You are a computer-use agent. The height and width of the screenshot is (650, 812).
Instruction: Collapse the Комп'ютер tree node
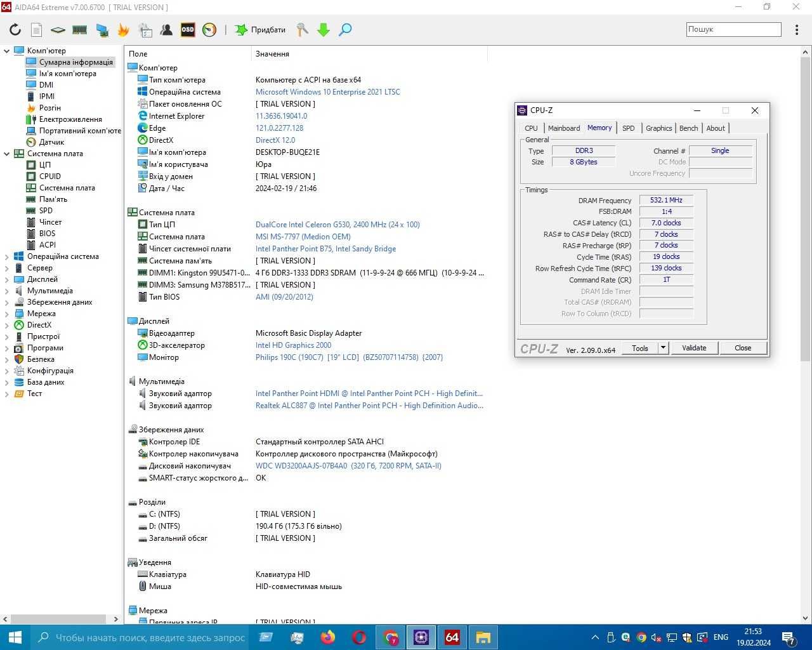[x=7, y=51]
